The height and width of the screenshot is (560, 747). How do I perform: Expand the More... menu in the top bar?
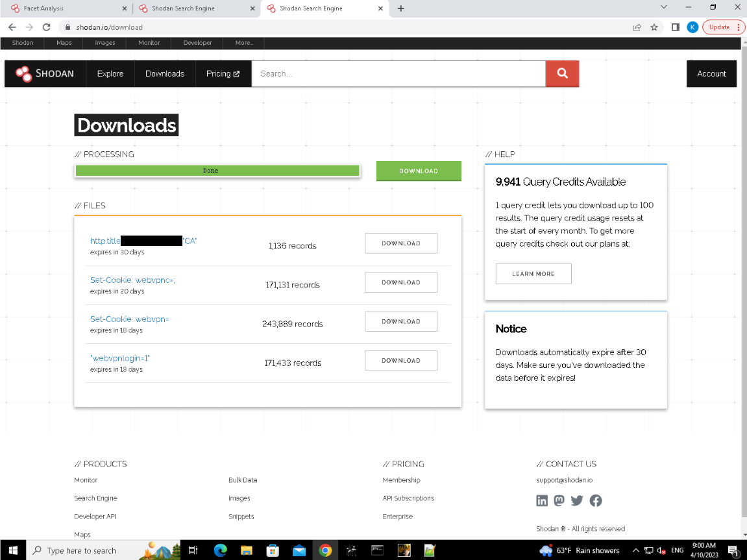pos(245,43)
